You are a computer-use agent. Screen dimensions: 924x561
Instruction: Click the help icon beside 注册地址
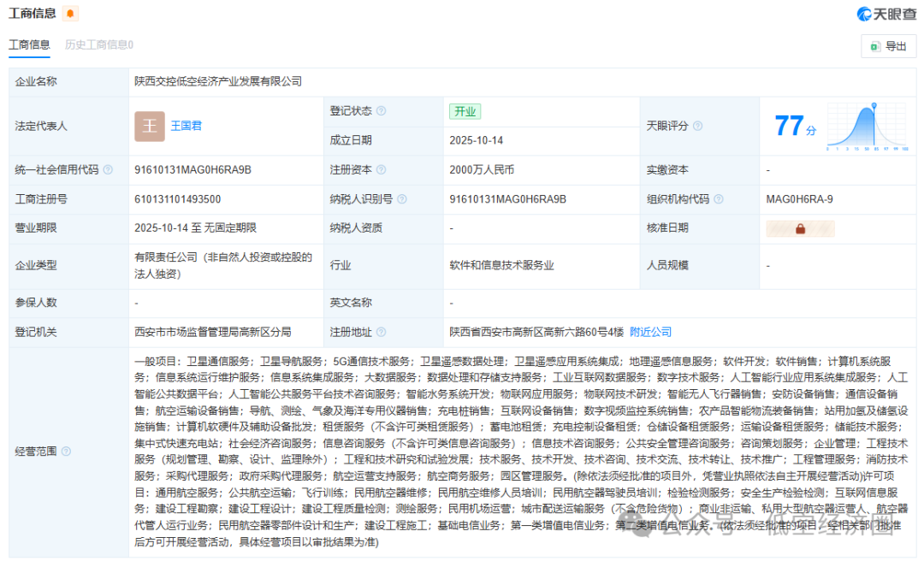coord(381,332)
